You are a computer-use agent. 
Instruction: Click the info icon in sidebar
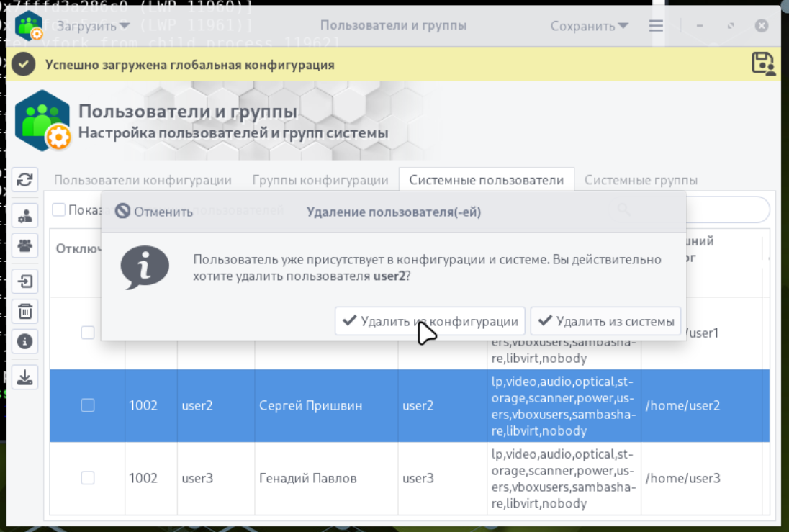(x=24, y=341)
